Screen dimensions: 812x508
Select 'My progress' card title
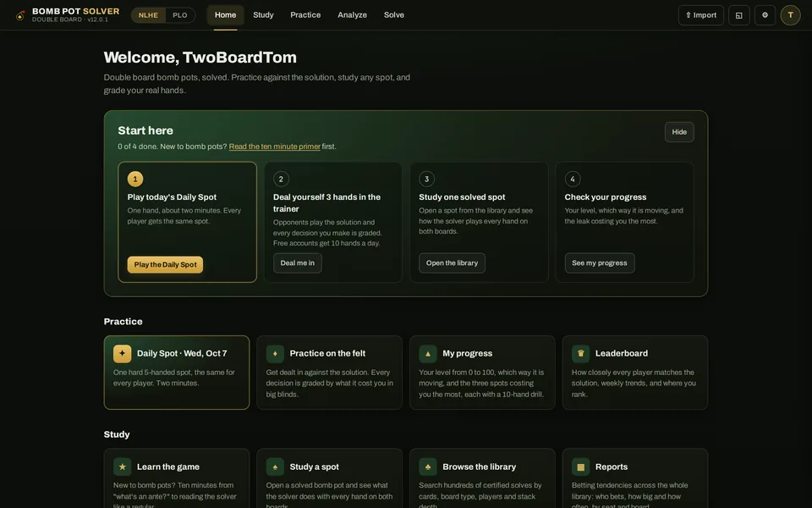pyautogui.click(x=467, y=354)
